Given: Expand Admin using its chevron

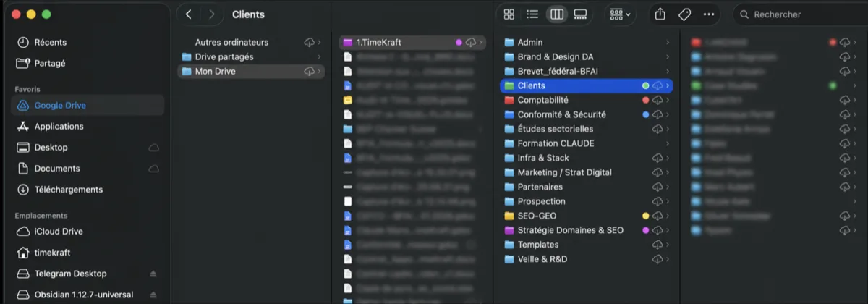Looking at the screenshot, I should coord(668,43).
